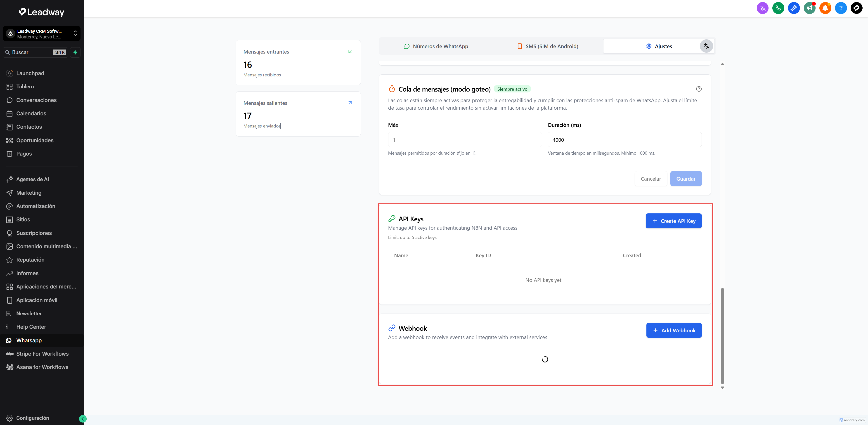Collapse the sidebar with green arrow
868x425 pixels.
pos(83,419)
